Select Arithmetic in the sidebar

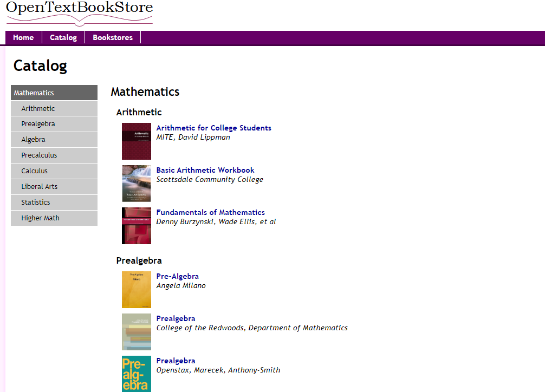click(x=54, y=108)
